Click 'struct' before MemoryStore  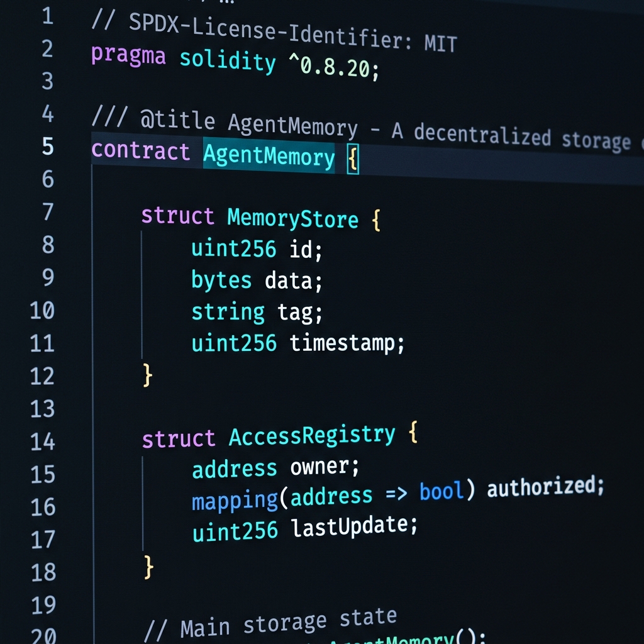click(178, 215)
